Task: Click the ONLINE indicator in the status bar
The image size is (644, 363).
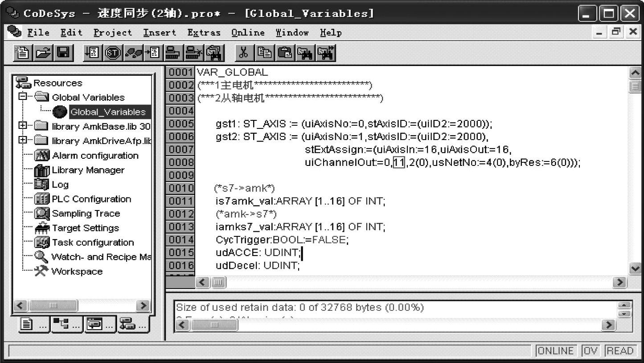Action: [556, 351]
